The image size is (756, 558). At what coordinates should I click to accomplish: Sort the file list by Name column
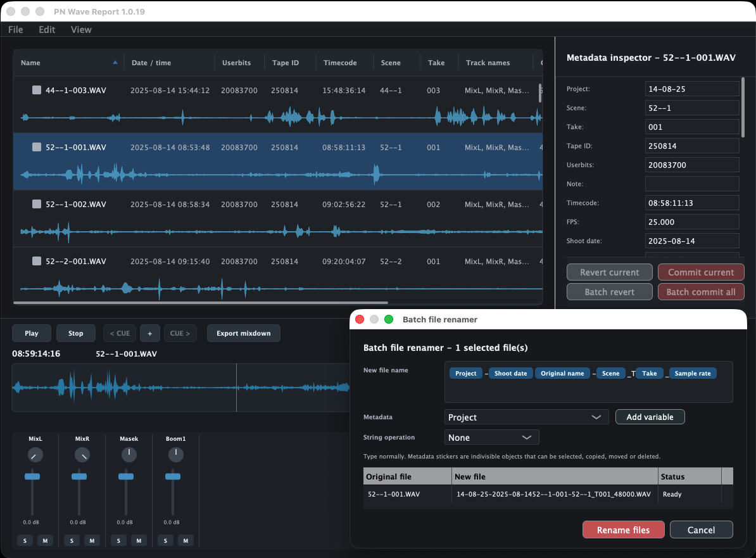(x=68, y=63)
